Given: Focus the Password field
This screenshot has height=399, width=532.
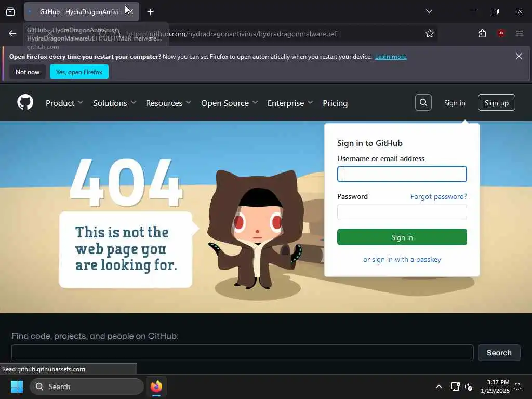Looking at the screenshot, I should (402, 212).
